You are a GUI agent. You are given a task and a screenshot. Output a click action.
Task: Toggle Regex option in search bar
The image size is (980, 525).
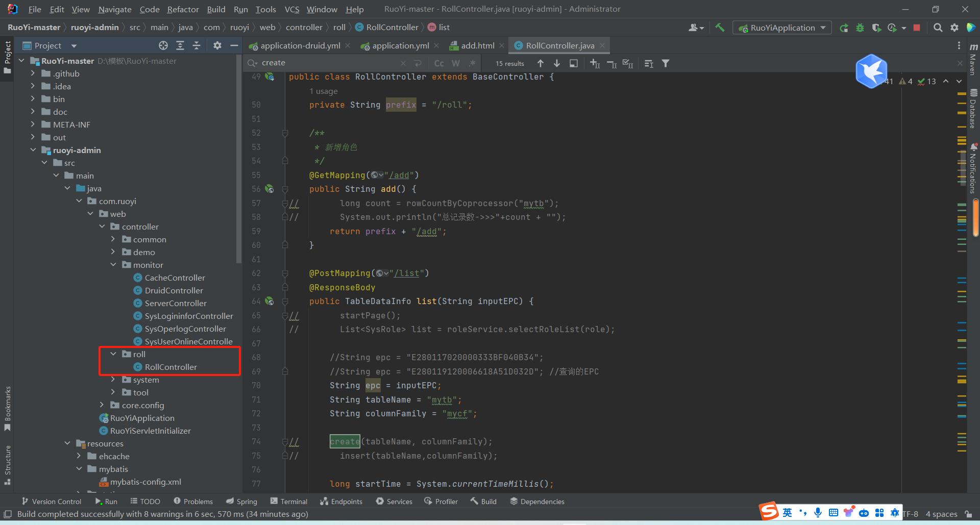click(472, 63)
